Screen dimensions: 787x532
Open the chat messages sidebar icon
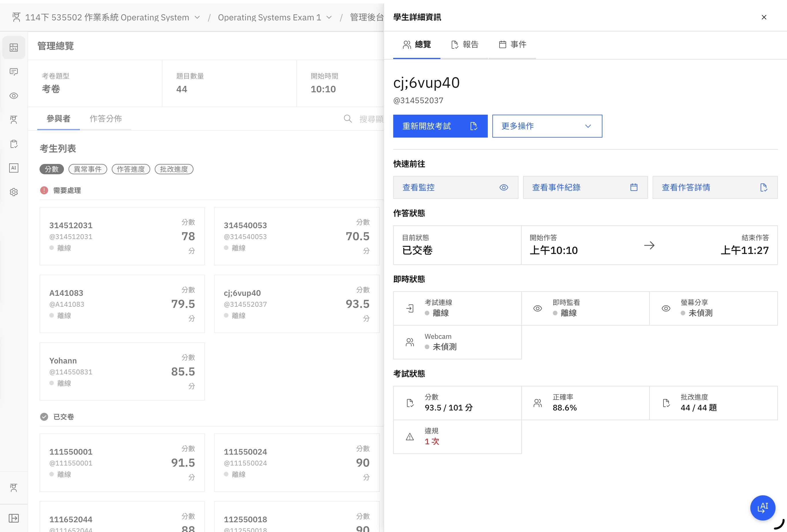click(13, 71)
